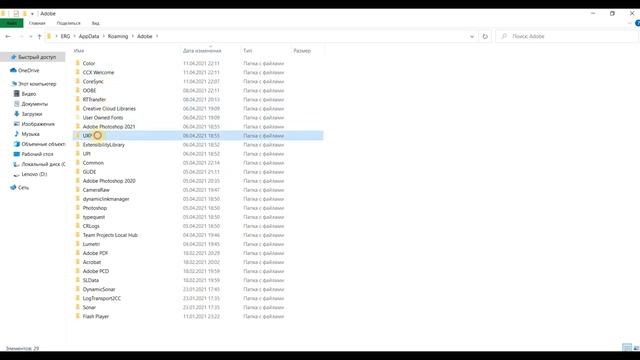The width and height of the screenshot is (640, 360).
Task: Select the GUDE folder icon
Action: (x=78, y=172)
